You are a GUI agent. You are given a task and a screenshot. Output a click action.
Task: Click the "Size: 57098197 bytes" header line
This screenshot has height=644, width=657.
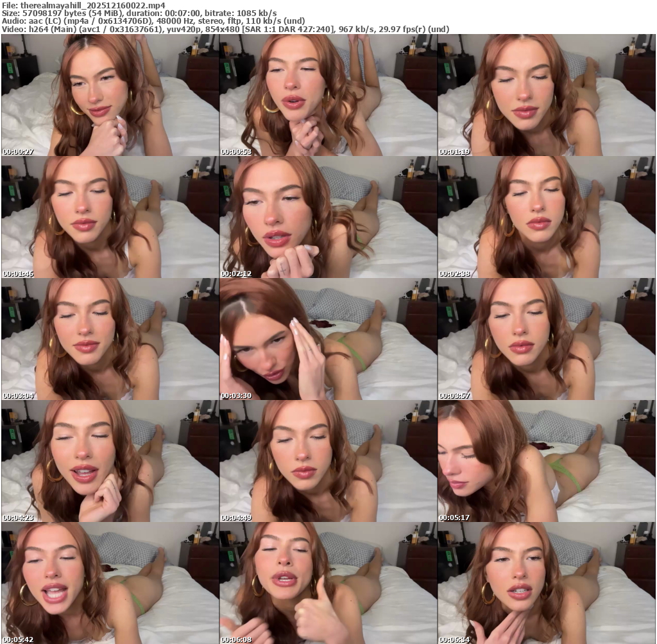pos(139,13)
